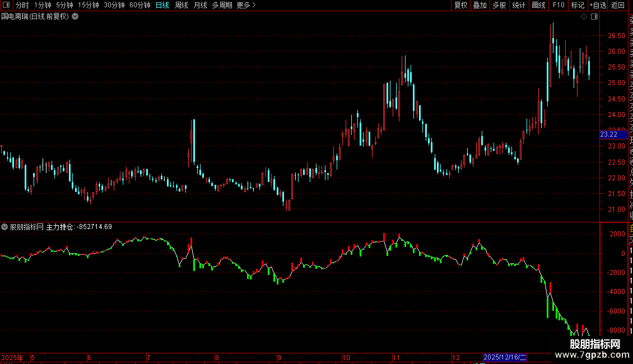Click the 返回 back button
633x364 pixels.
[618, 5]
